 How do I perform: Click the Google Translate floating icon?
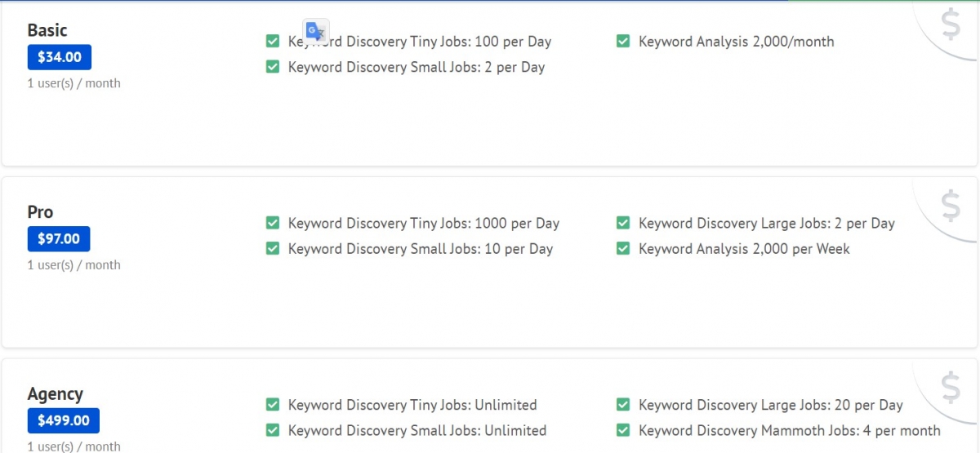316,30
